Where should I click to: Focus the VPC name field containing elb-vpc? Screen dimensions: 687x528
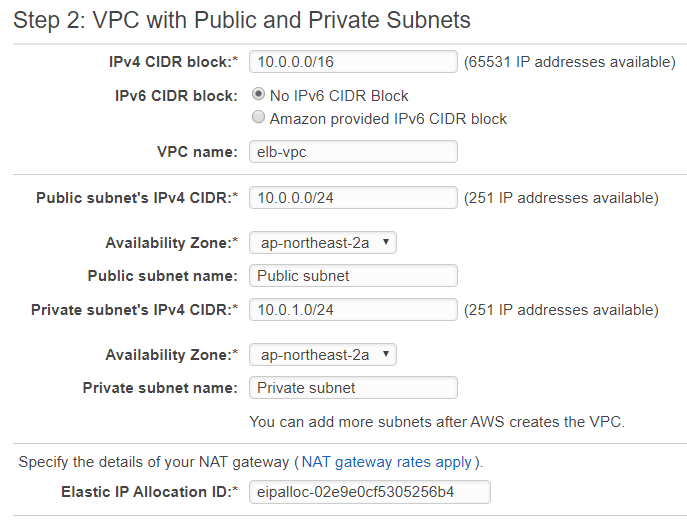tap(354, 152)
